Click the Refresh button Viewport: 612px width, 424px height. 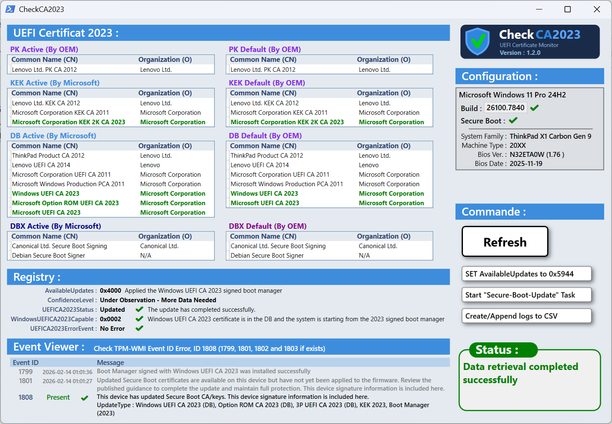(x=505, y=242)
